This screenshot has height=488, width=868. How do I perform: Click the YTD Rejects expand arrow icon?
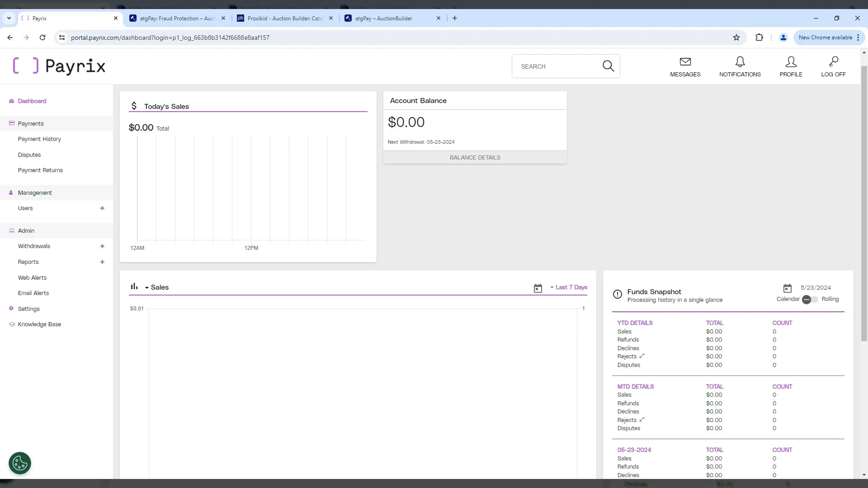pyautogui.click(x=642, y=356)
